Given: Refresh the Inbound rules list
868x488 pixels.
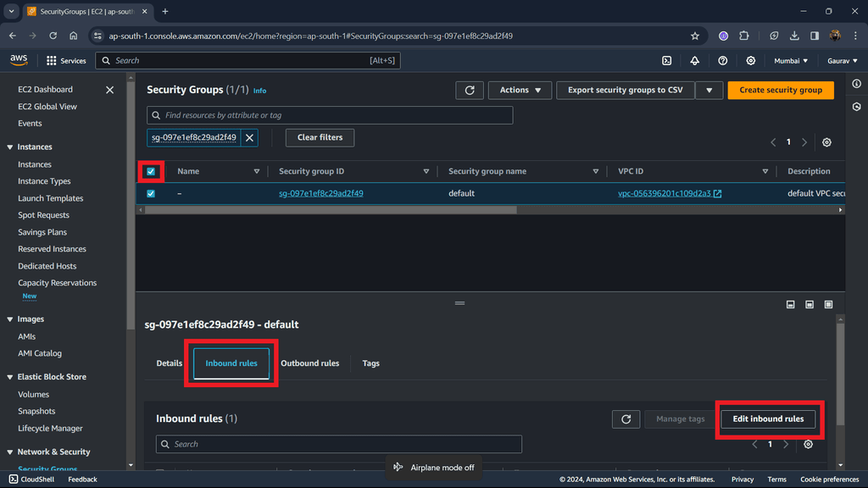Looking at the screenshot, I should (x=626, y=419).
